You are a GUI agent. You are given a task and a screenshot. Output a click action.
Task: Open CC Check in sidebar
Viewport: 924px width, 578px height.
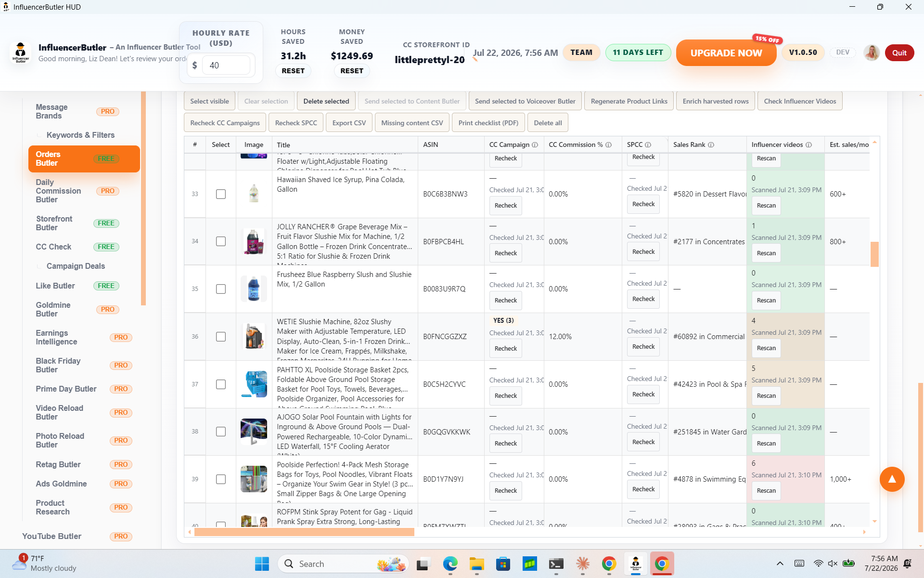click(77, 247)
